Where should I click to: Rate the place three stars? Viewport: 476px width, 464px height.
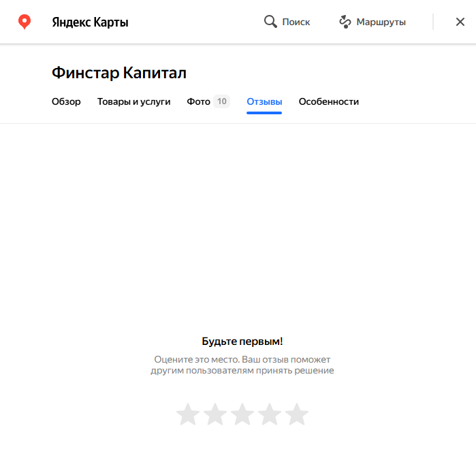[x=242, y=414]
